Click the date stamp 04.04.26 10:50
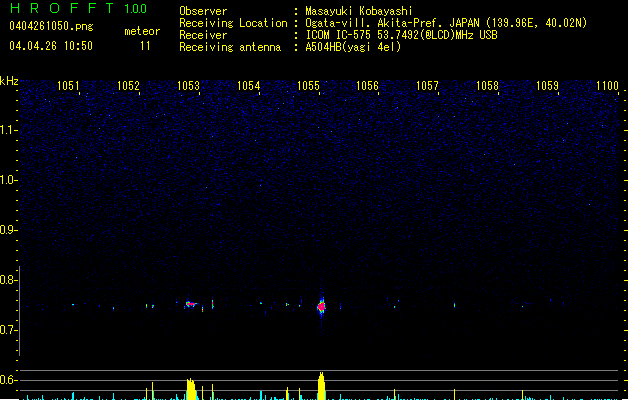 click(x=51, y=46)
